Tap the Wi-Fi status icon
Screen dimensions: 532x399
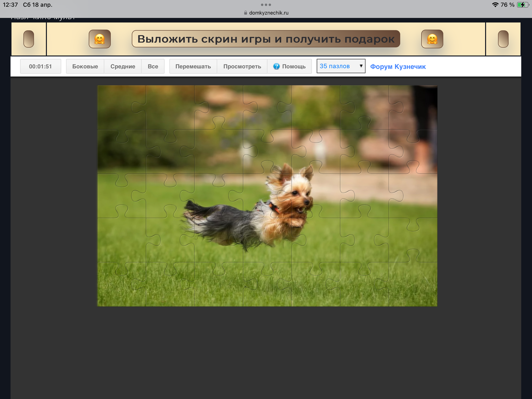click(495, 5)
